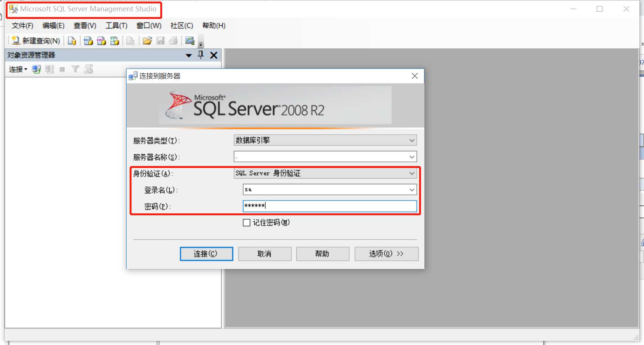
Task: Click the Print icon in toolbar
Action: [173, 40]
